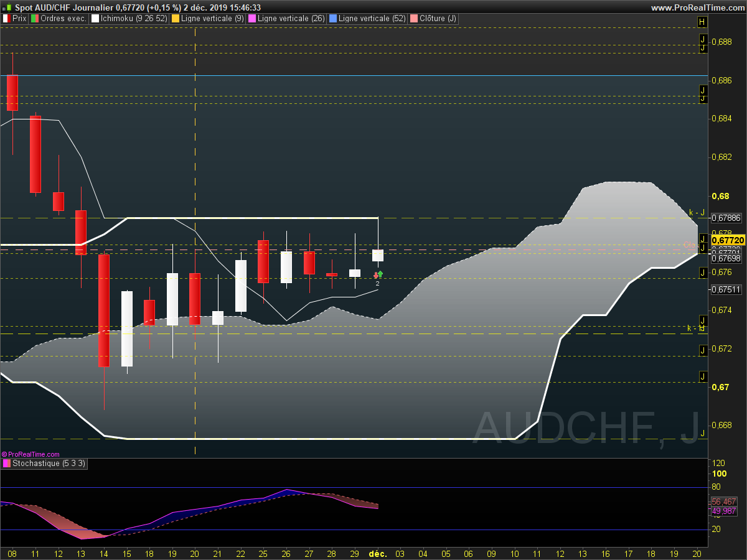Click the 0,688 price axis value
Screen dimensions: 747x560
click(721, 42)
